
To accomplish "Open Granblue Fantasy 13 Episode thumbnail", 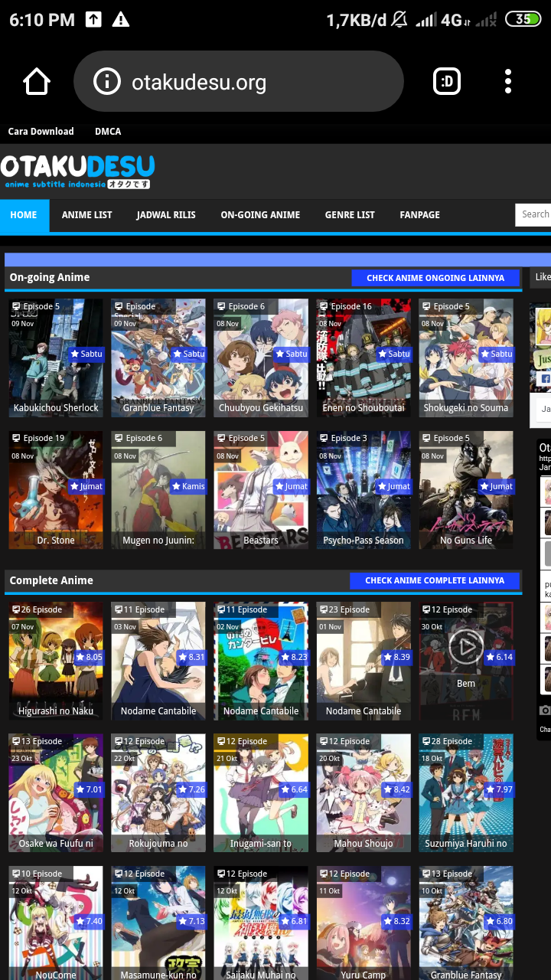I will coord(466,923).
